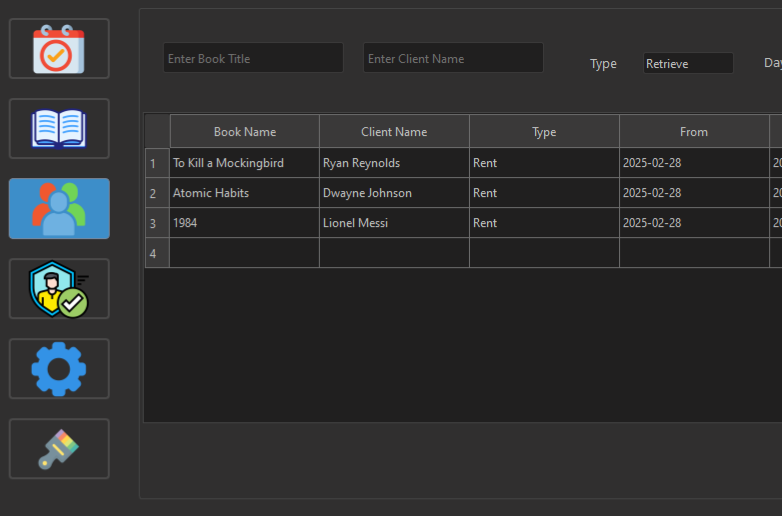Select row header number 4
This screenshot has height=516, width=782.
coord(158,253)
